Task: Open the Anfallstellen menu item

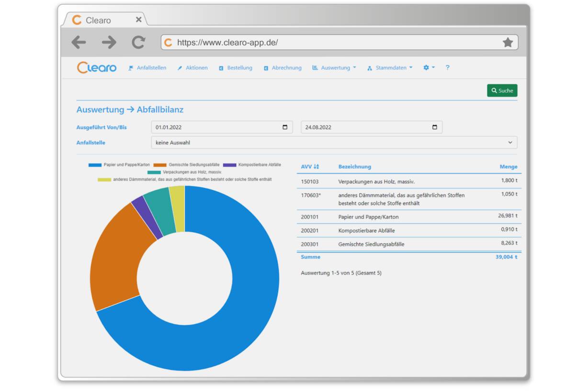Action: click(x=147, y=68)
